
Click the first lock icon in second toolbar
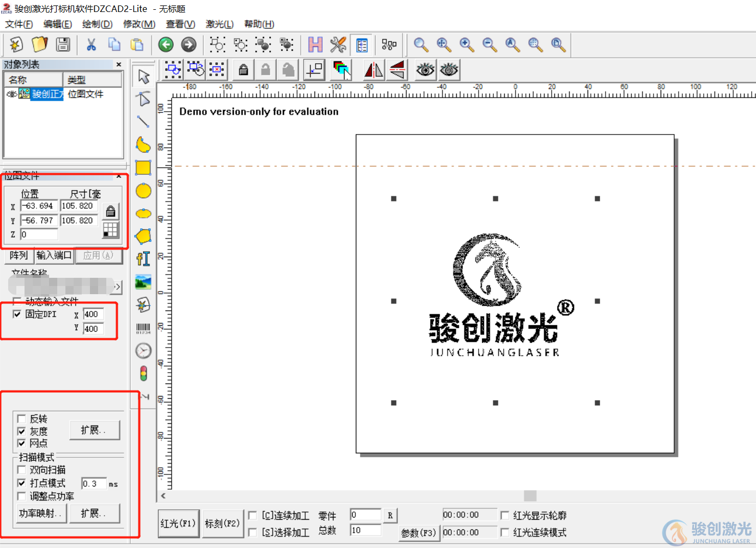[x=244, y=70]
